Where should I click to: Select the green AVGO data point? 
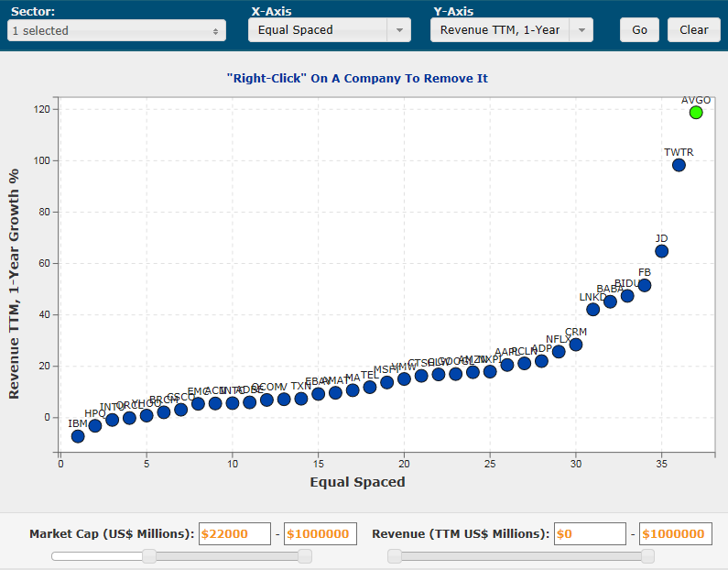pyautogui.click(x=696, y=113)
